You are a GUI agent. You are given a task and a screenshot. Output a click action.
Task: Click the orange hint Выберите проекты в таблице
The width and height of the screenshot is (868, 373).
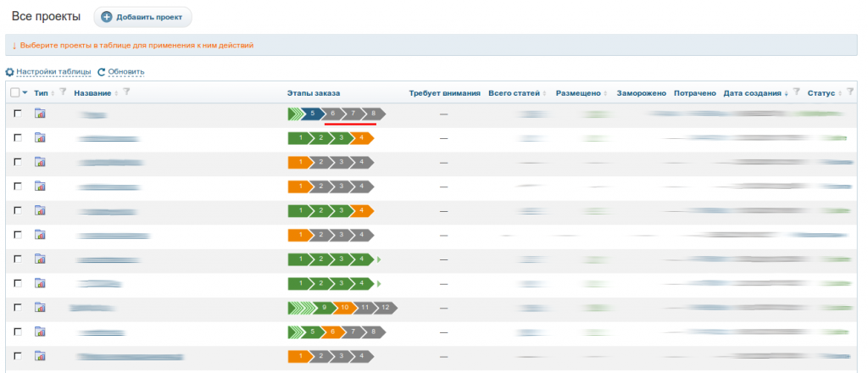(136, 46)
